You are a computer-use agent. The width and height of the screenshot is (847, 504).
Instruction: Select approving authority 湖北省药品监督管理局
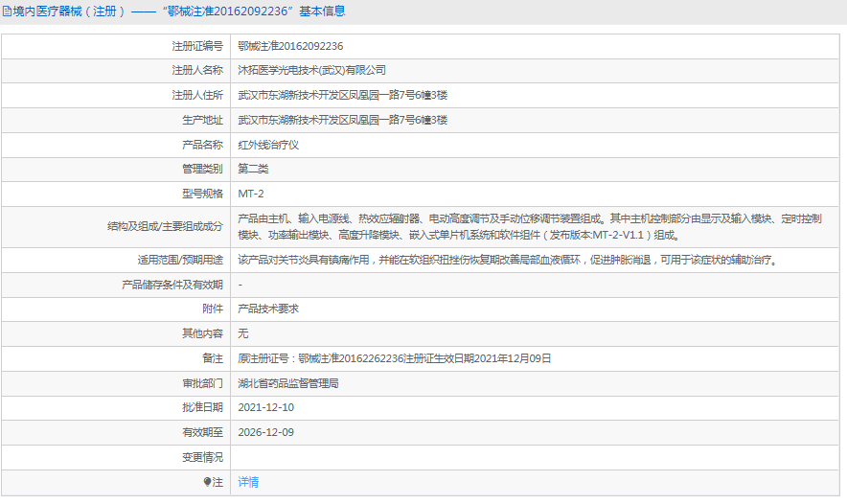[288, 383]
